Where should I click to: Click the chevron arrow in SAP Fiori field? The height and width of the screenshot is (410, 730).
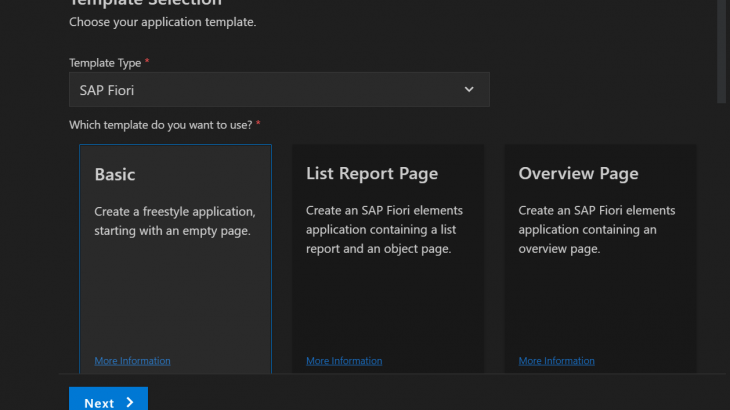coord(469,90)
